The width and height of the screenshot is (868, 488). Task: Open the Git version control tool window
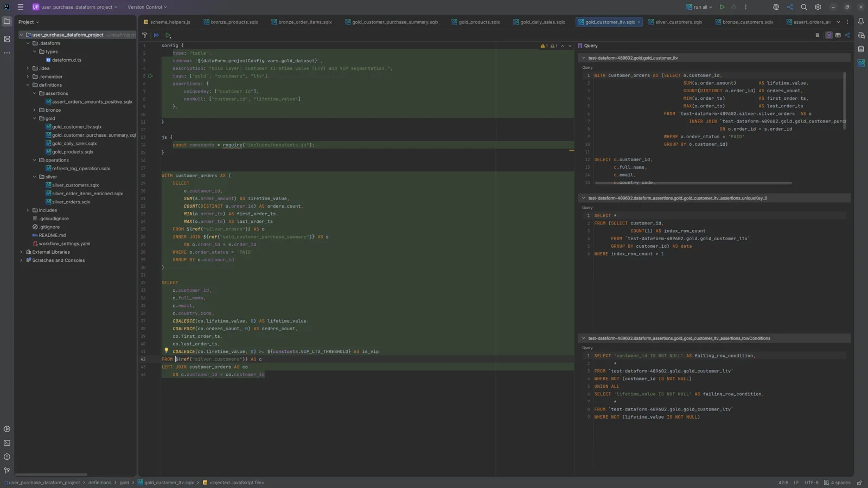click(7, 471)
